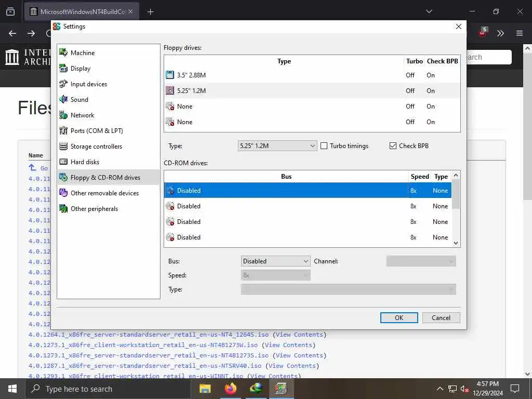This screenshot has height=399, width=532.
Task: Open the disabled Speed dropdown
Action: pyautogui.click(x=275, y=275)
